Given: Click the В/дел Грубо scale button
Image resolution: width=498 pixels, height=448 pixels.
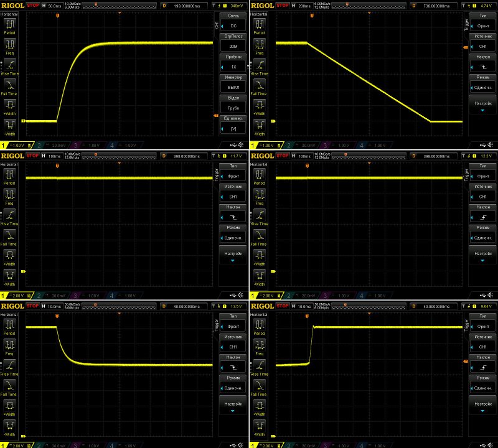Looking at the screenshot, I should click(233, 104).
